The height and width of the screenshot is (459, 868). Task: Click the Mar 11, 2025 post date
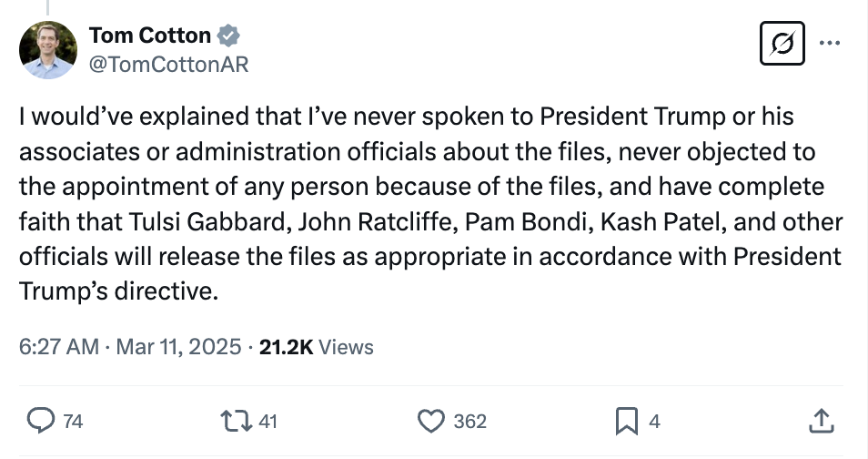(x=178, y=347)
